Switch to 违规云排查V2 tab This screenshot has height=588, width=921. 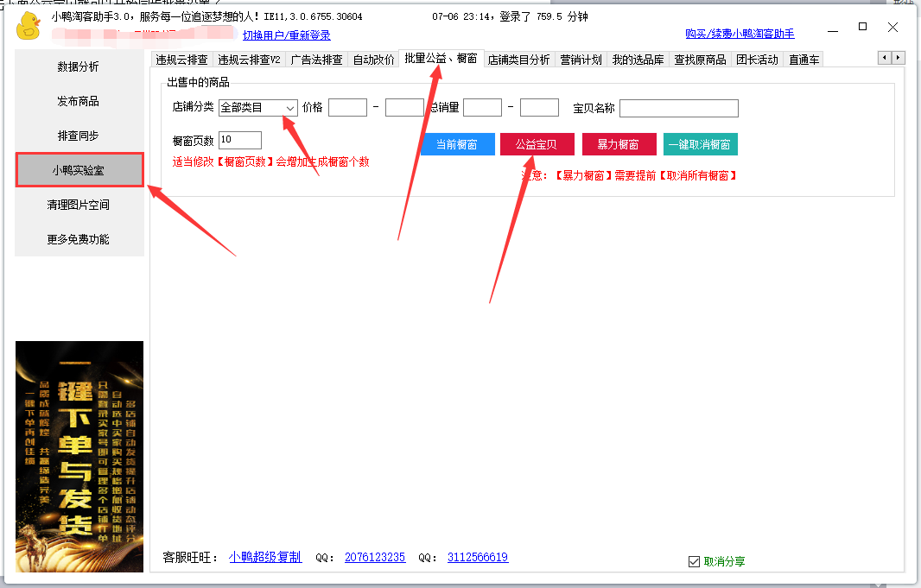249,60
